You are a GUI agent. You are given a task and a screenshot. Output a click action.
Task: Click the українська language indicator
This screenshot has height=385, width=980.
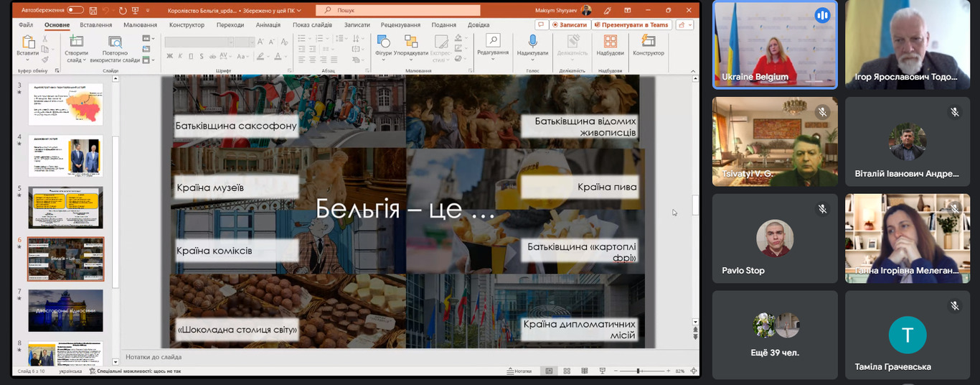pos(70,371)
